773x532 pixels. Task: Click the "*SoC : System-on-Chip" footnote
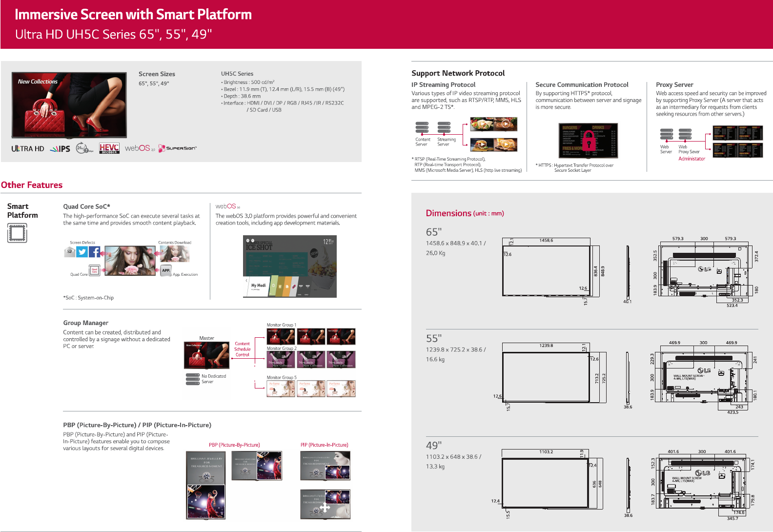tap(88, 298)
